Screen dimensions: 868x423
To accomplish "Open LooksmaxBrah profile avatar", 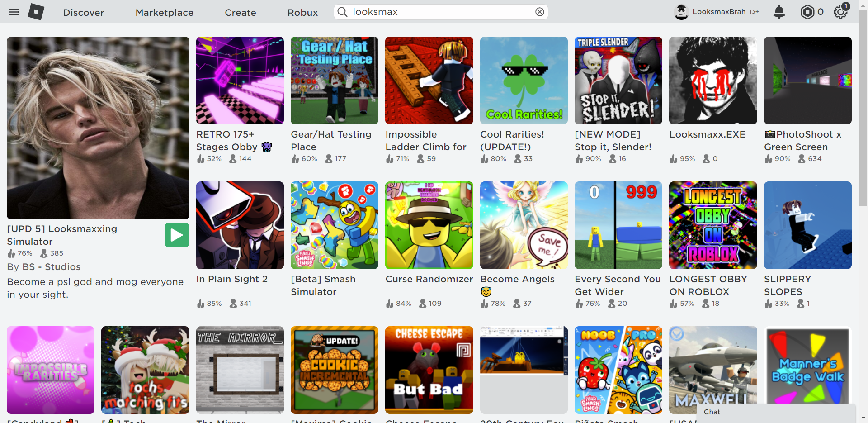I will (681, 12).
